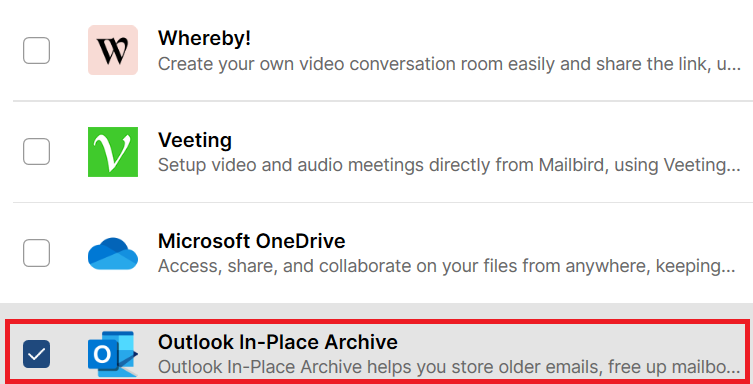The width and height of the screenshot is (753, 384).
Task: Click Veeting description about video and audio meetings
Action: (x=449, y=165)
